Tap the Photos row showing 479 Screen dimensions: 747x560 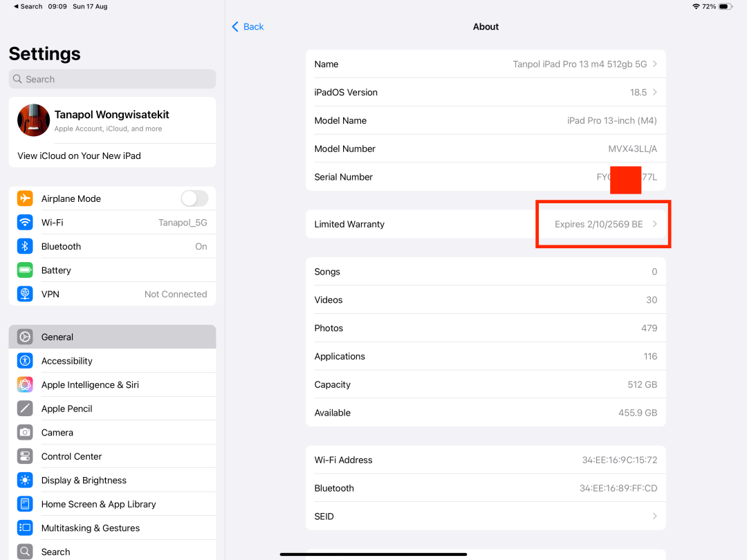(486, 328)
